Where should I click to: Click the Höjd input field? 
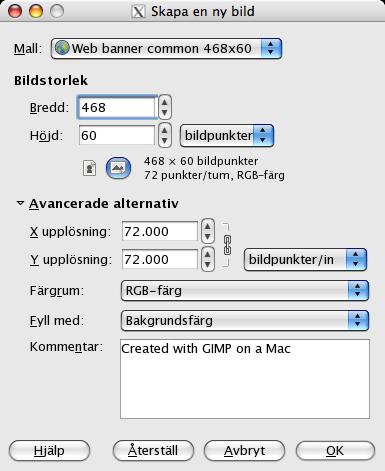click(x=117, y=135)
